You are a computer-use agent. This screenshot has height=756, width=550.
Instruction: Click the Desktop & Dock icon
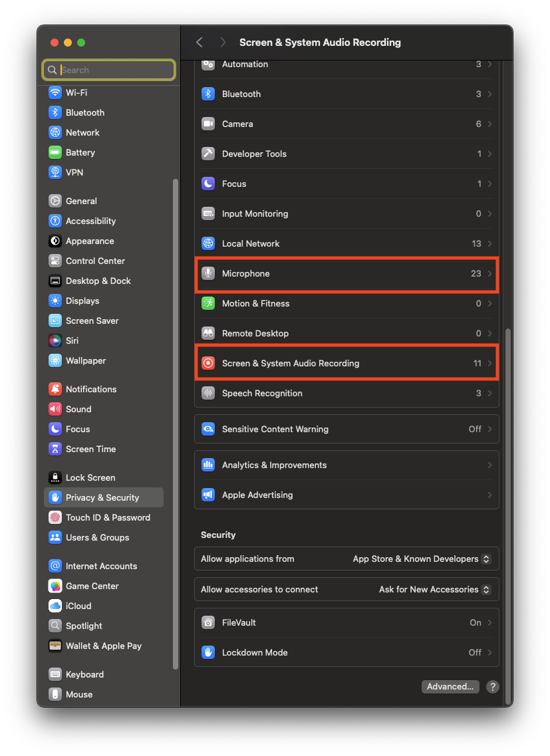point(55,281)
